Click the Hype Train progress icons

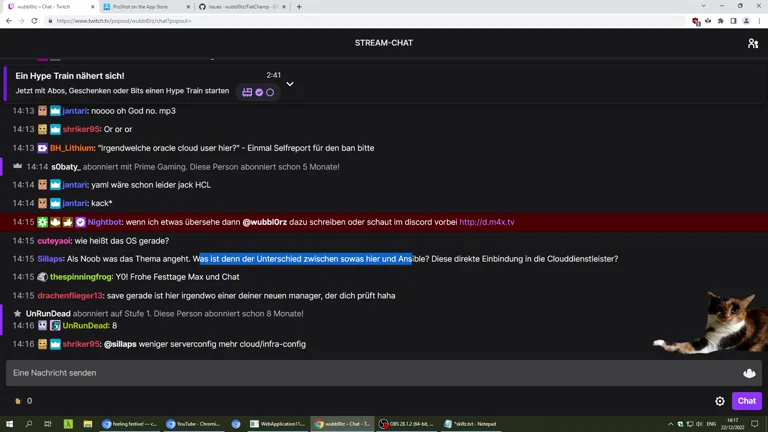coord(258,92)
